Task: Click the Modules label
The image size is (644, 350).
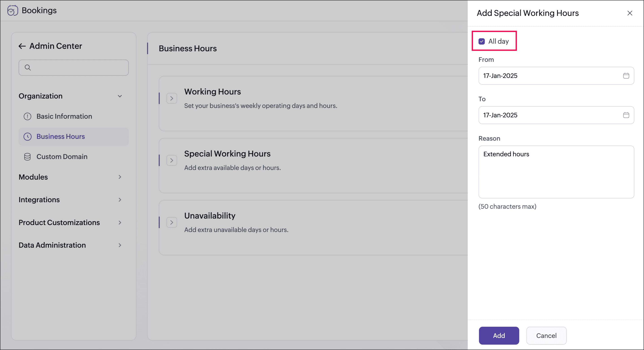Action: pos(33,177)
